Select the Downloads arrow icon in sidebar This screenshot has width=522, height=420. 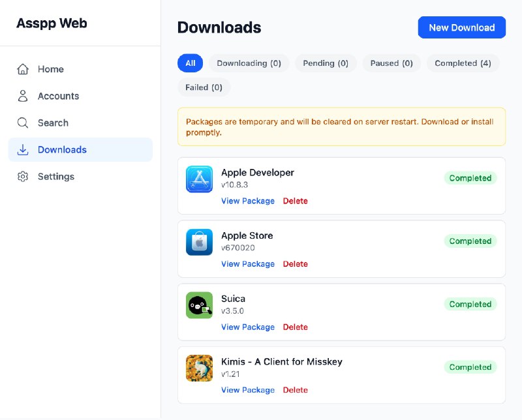click(x=22, y=149)
